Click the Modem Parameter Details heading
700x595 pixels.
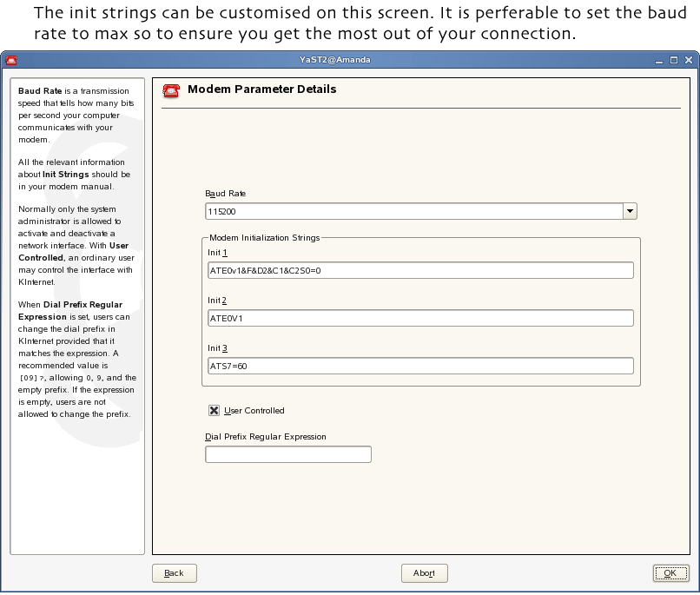[x=261, y=89]
